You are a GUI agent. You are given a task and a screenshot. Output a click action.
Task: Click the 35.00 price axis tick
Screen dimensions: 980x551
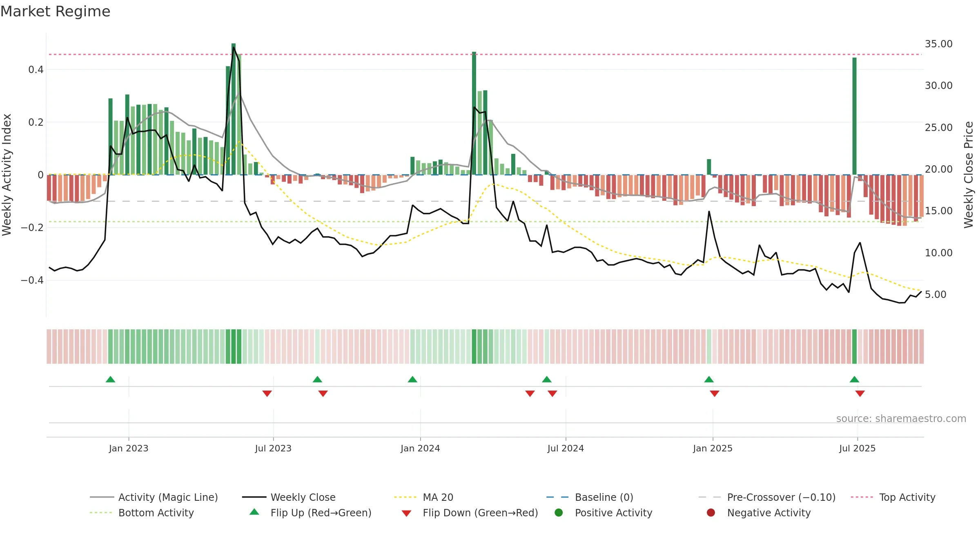939,44
